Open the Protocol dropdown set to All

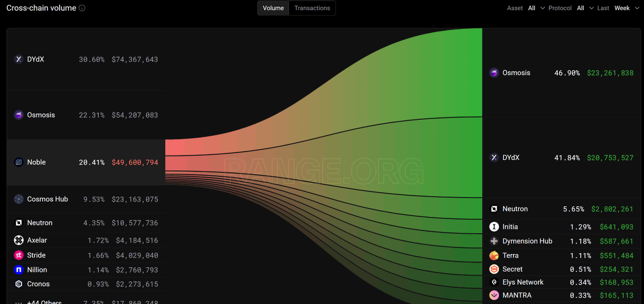click(x=586, y=8)
